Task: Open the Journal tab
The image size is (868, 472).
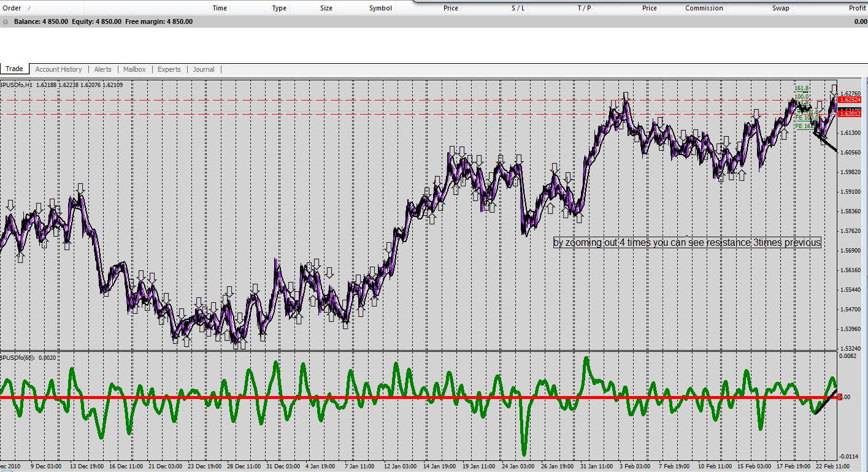Action: [x=204, y=69]
